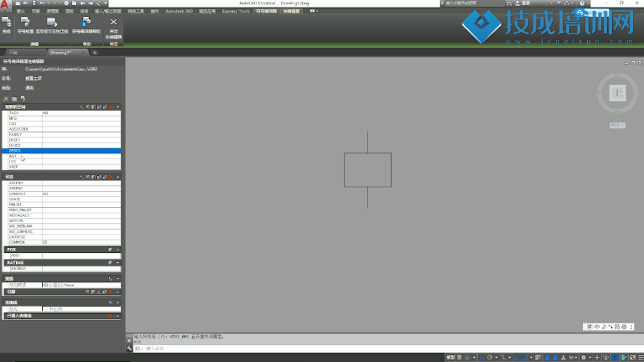This screenshot has width=644, height=362.
Task: Click the new drawing tab plus icon
Action: pos(95,52)
